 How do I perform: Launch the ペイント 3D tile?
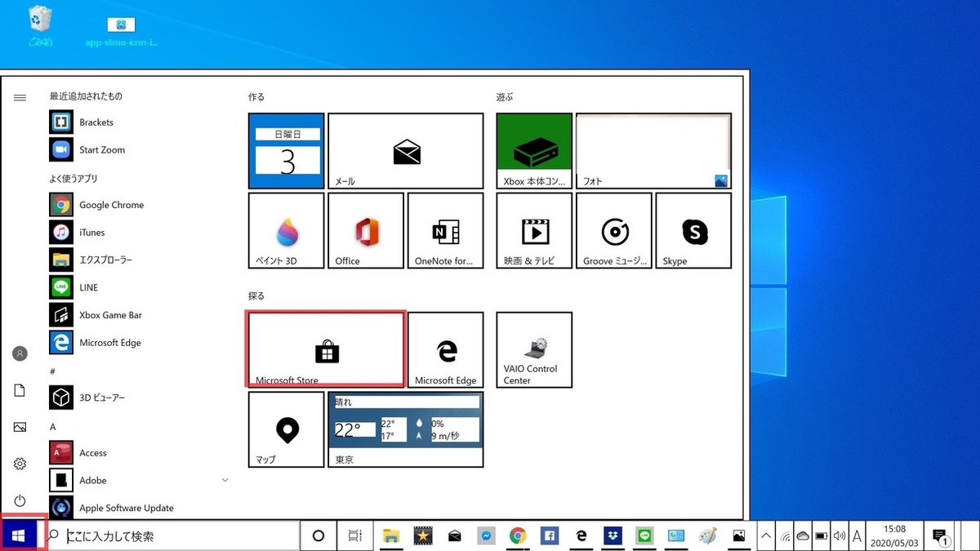pyautogui.click(x=287, y=231)
